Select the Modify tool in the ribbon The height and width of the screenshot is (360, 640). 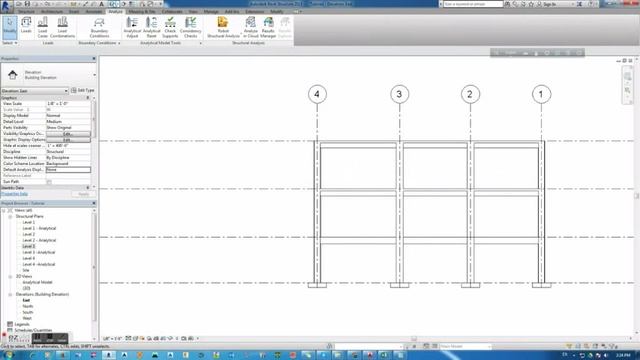(x=10, y=27)
